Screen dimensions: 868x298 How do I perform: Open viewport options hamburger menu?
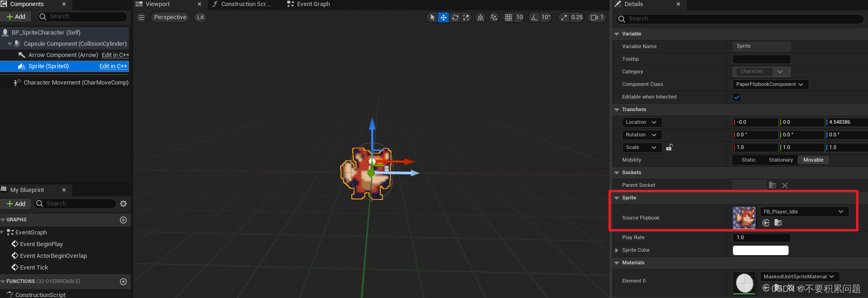(142, 17)
